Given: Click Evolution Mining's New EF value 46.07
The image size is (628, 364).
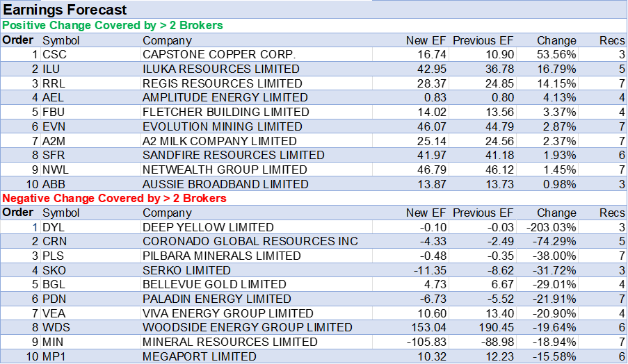Looking at the screenshot, I should point(431,127).
